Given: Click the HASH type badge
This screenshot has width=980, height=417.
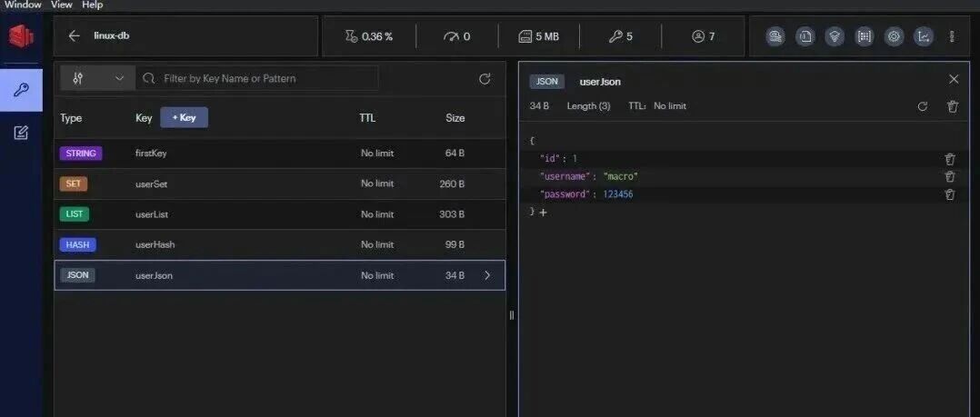Looking at the screenshot, I should point(77,244).
